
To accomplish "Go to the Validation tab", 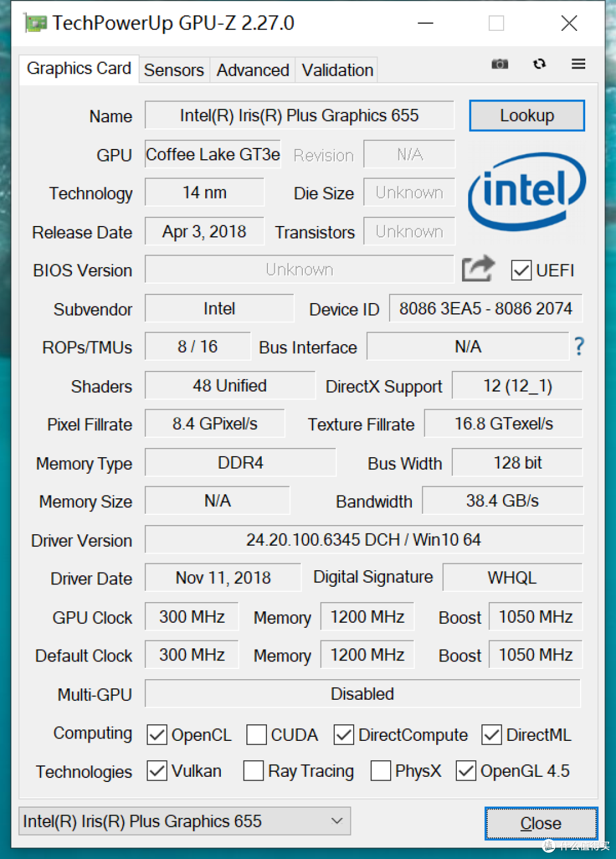I will tap(337, 70).
